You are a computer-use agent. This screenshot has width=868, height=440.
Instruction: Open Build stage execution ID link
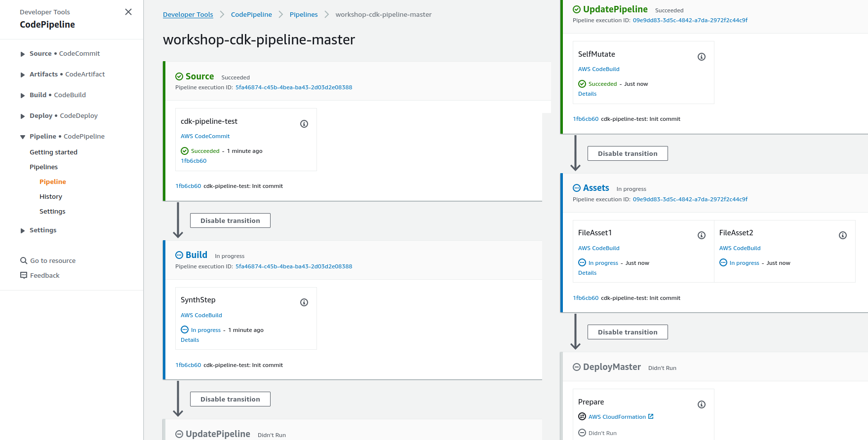point(294,266)
